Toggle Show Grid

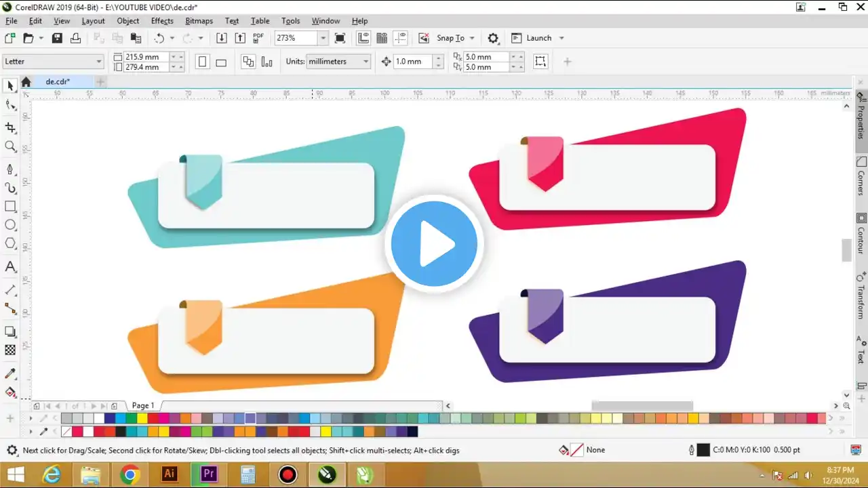382,38
